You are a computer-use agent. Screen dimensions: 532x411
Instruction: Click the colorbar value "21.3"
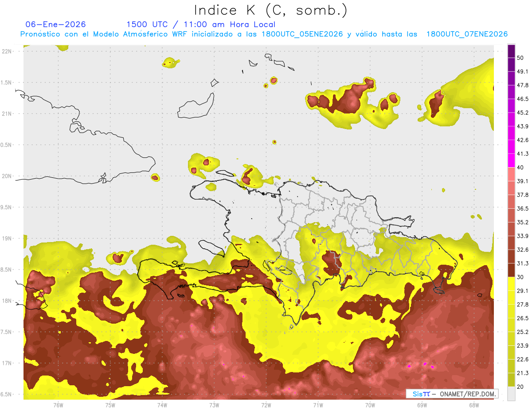[x=523, y=373]
